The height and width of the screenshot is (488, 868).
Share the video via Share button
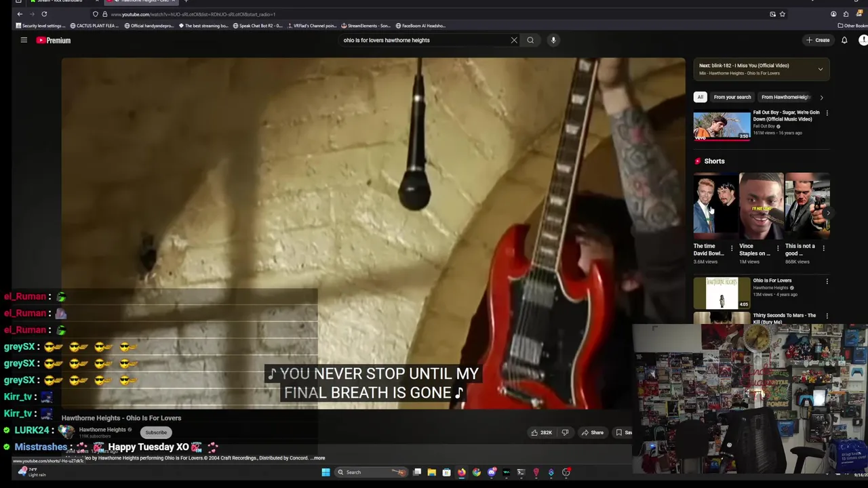(593, 432)
